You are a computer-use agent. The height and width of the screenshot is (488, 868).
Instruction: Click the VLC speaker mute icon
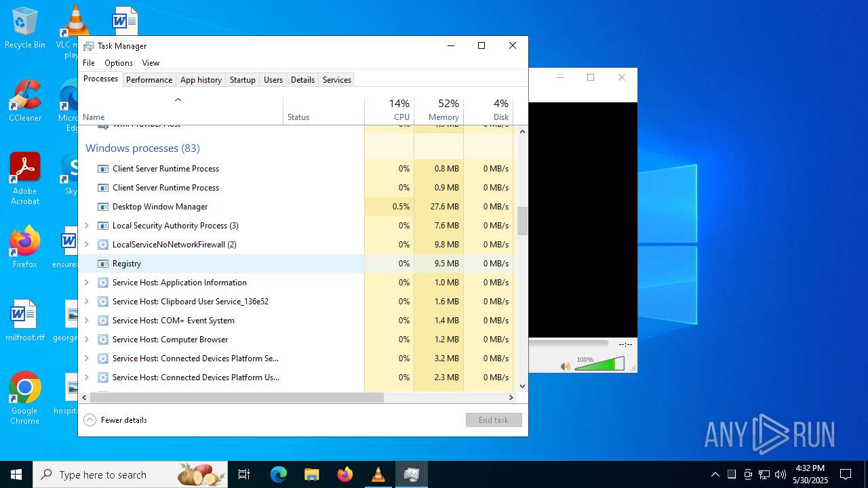pyautogui.click(x=566, y=367)
